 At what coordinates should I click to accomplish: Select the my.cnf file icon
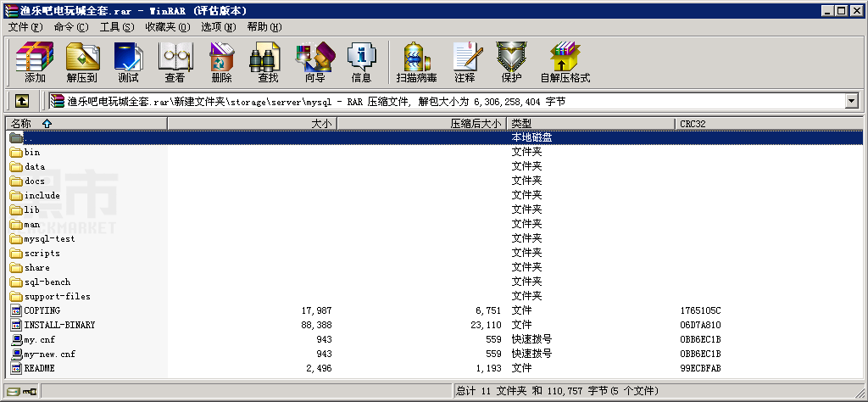[16, 339]
